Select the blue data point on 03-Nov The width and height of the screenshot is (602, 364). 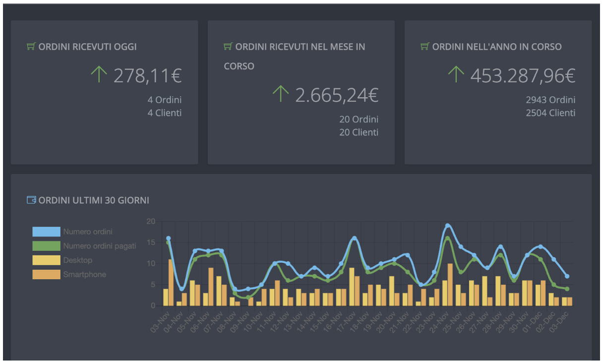[x=168, y=239]
